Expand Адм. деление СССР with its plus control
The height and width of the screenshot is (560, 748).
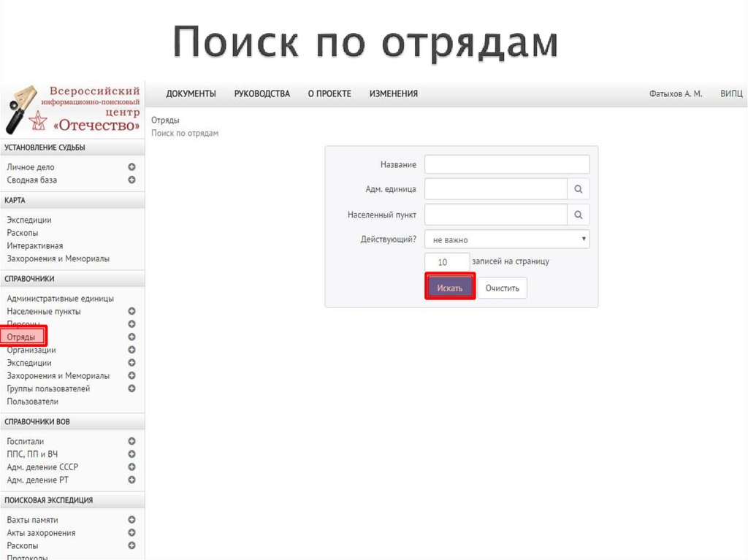132,467
